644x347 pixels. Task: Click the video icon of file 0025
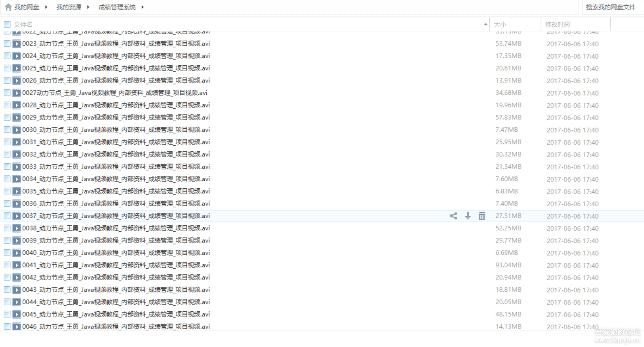coord(16,68)
